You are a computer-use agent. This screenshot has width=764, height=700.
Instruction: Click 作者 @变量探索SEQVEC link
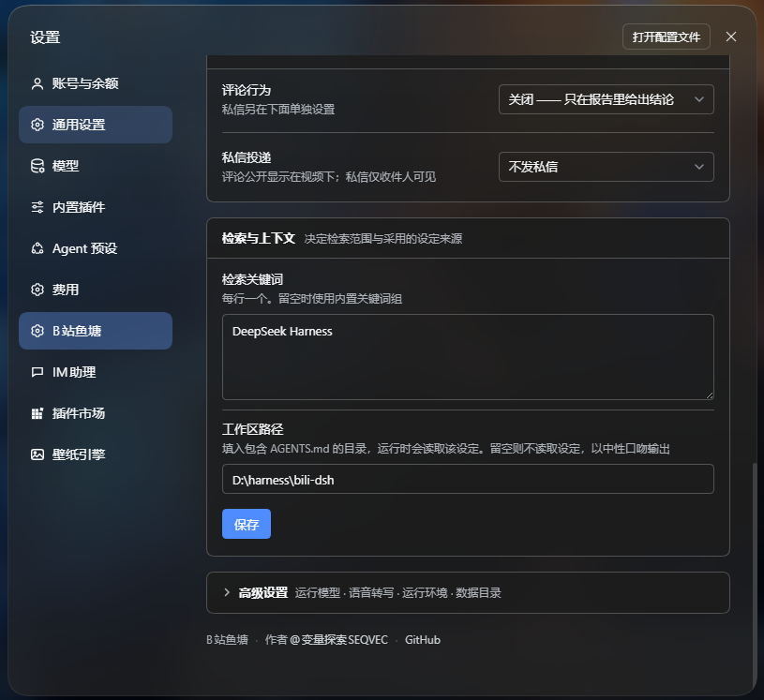326,640
